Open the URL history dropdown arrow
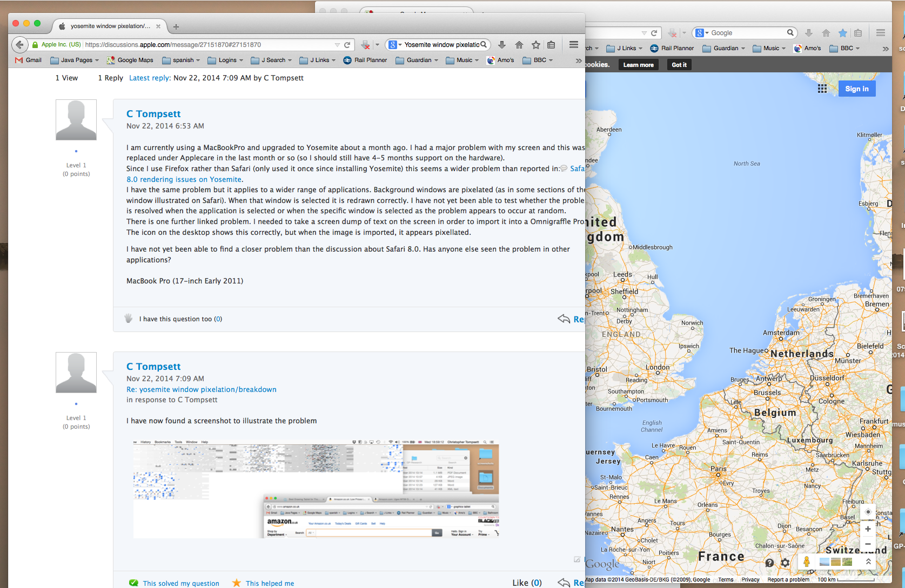This screenshot has height=588, width=905. pos(337,45)
